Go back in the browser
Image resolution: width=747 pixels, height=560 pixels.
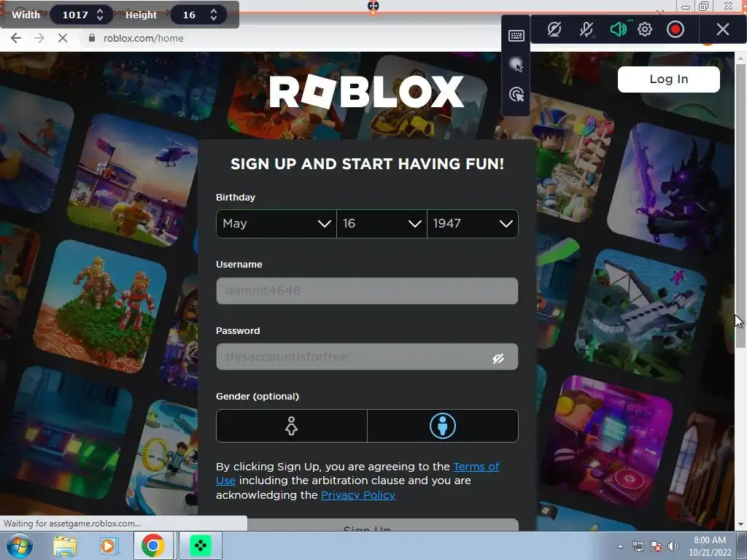coord(16,38)
